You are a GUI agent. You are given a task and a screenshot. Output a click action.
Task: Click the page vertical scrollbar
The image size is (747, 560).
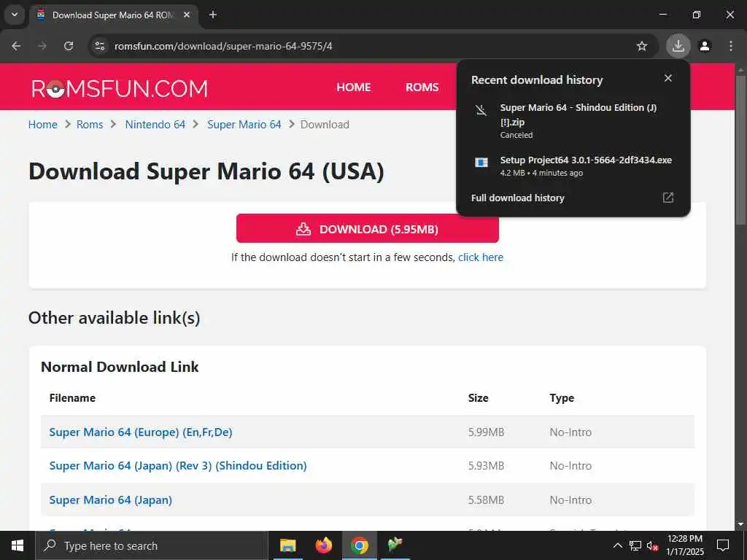tap(741, 150)
